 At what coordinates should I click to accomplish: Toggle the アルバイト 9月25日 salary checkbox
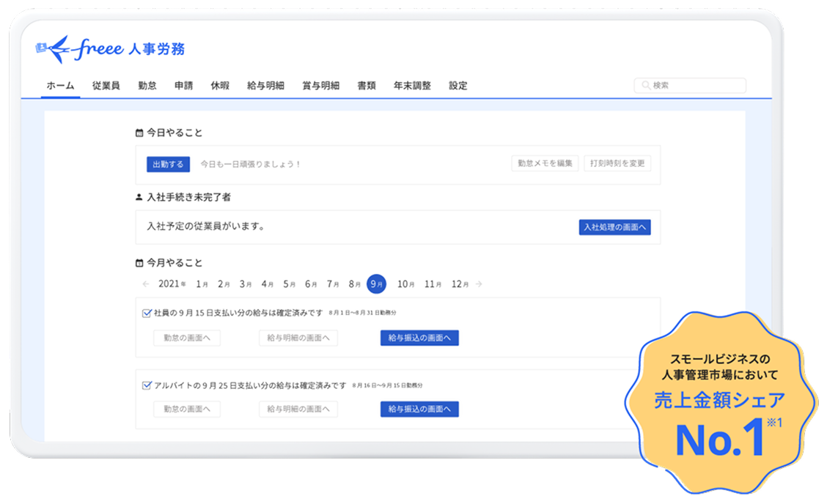pyautogui.click(x=147, y=385)
